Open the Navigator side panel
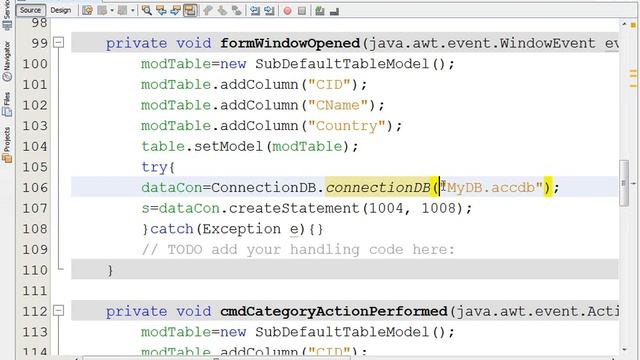Screen dimensions: 640x360 pos(7,61)
